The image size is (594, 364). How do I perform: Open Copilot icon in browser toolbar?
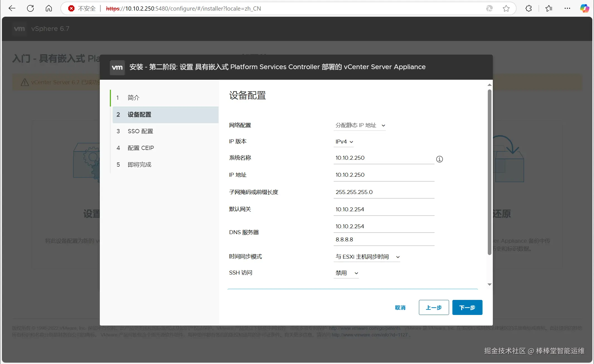(x=584, y=8)
